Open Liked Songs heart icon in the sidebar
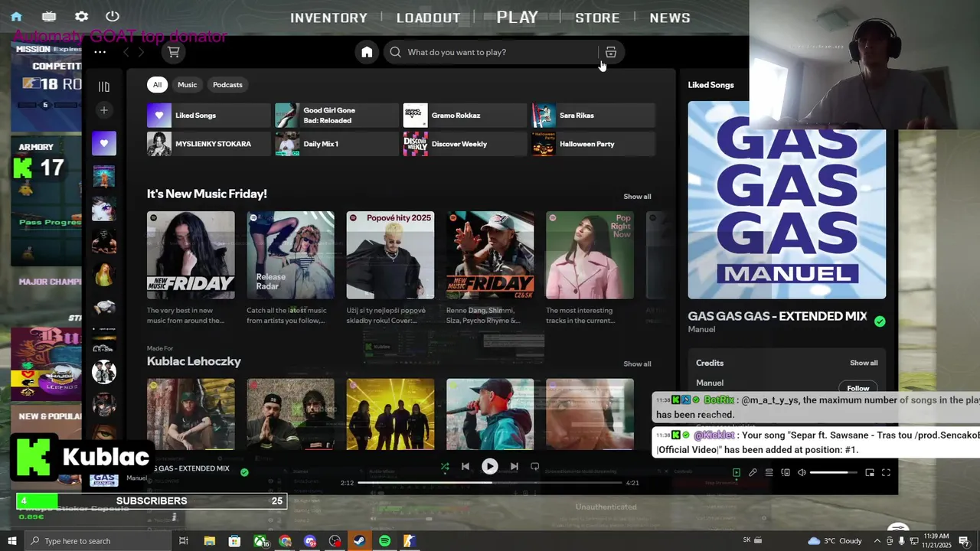 104,143
